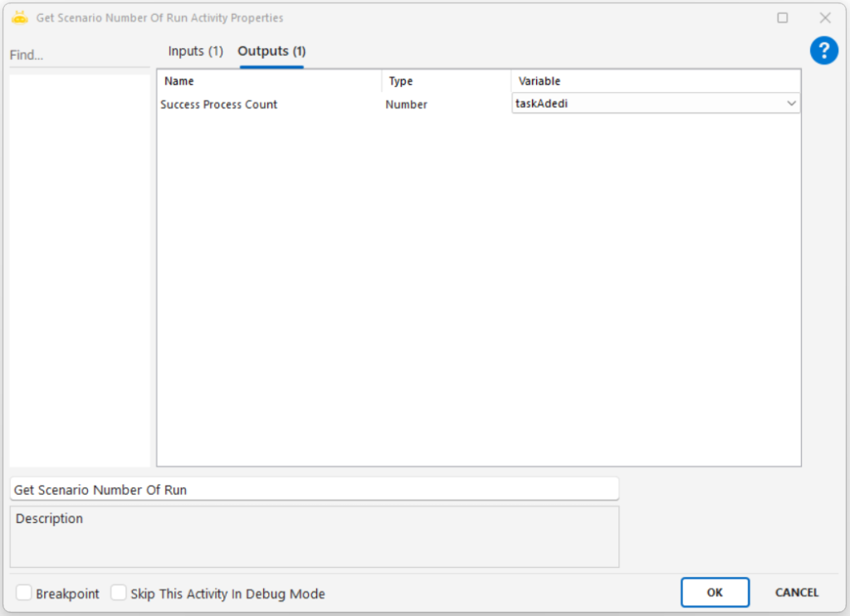Close the Activity Properties dialog
The width and height of the screenshot is (850, 616).
[825, 17]
